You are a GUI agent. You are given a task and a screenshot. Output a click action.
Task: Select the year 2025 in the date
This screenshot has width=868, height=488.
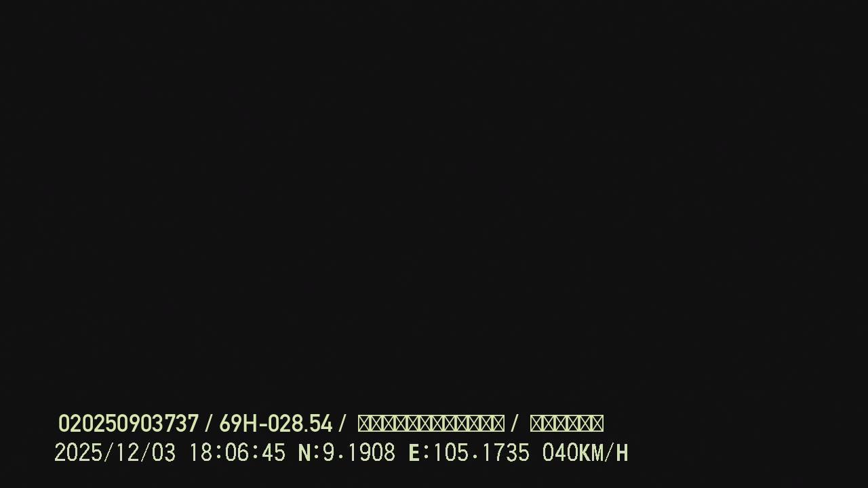78,453
